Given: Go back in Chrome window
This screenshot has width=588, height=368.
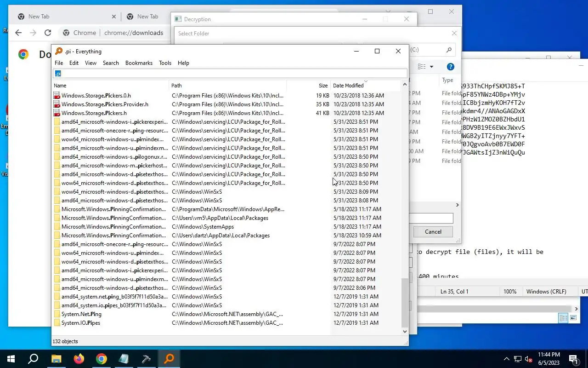Looking at the screenshot, I should (18, 33).
